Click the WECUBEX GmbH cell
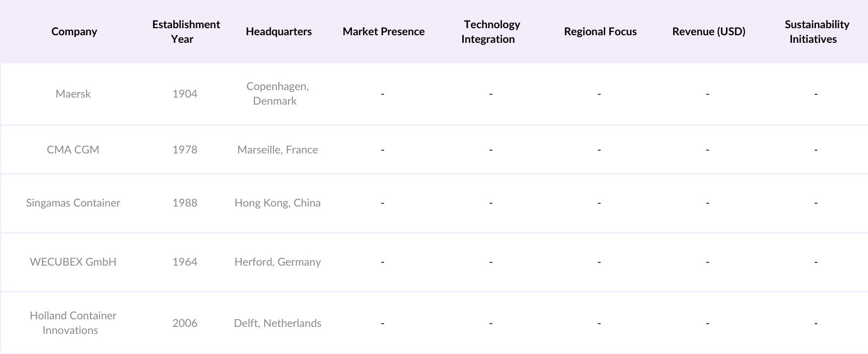The image size is (868, 354). [x=73, y=262]
